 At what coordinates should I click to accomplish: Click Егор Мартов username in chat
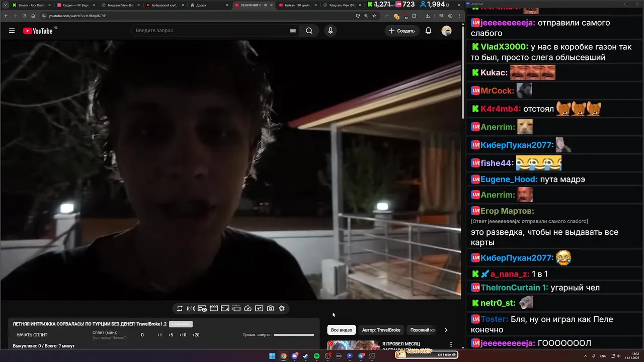tap(507, 211)
